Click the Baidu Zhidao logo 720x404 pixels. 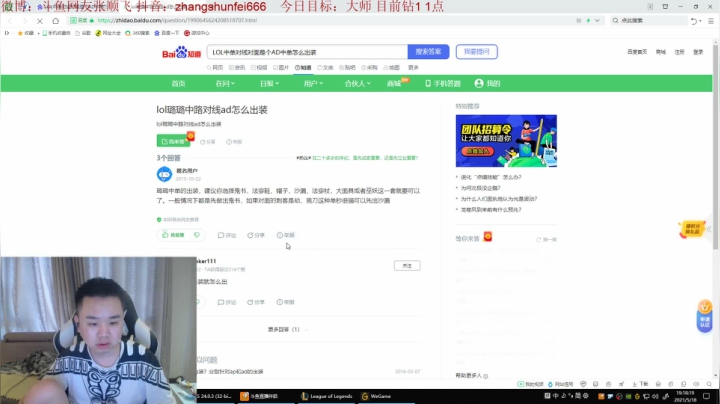point(181,52)
